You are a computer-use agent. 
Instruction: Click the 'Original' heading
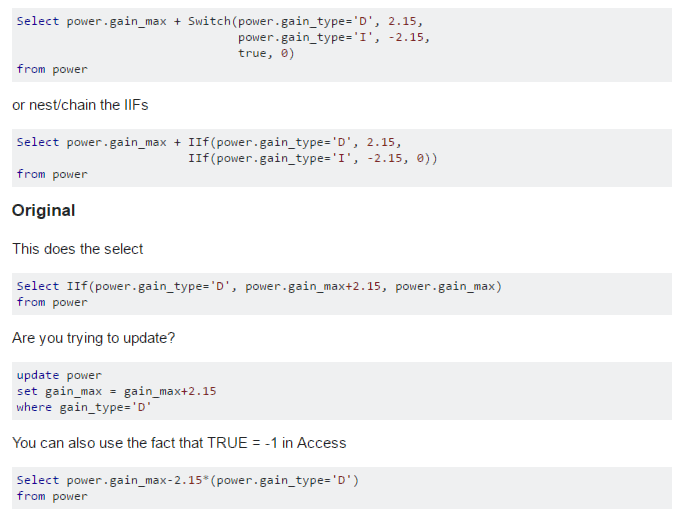43,210
